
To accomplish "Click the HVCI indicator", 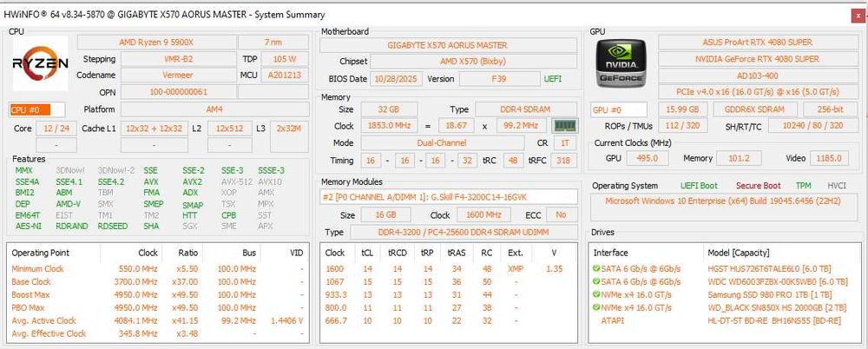I will [837, 186].
